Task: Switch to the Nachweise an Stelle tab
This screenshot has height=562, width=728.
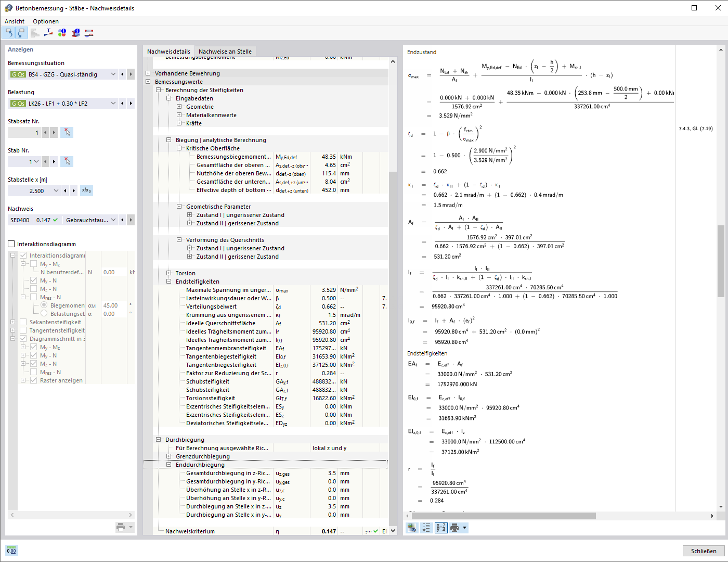Action: (225, 52)
